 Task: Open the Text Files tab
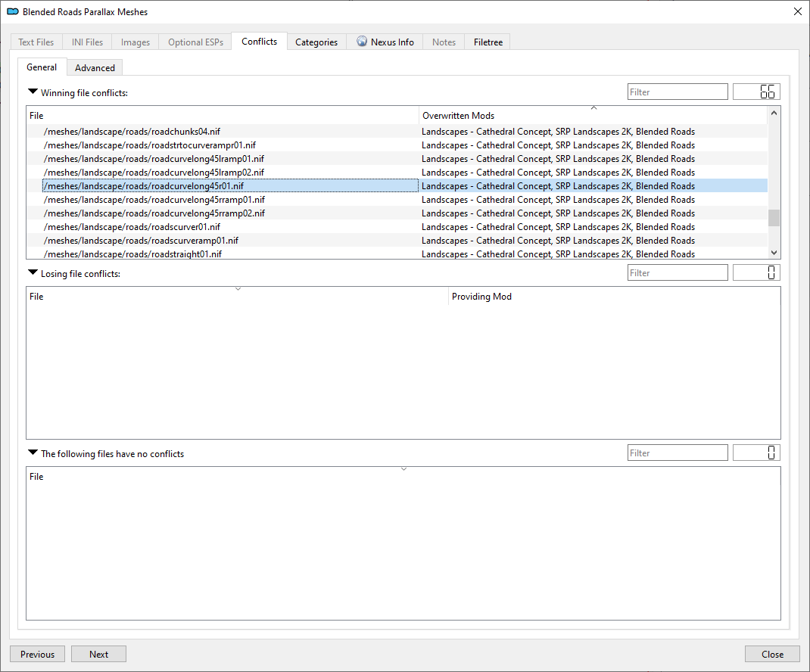click(x=36, y=42)
